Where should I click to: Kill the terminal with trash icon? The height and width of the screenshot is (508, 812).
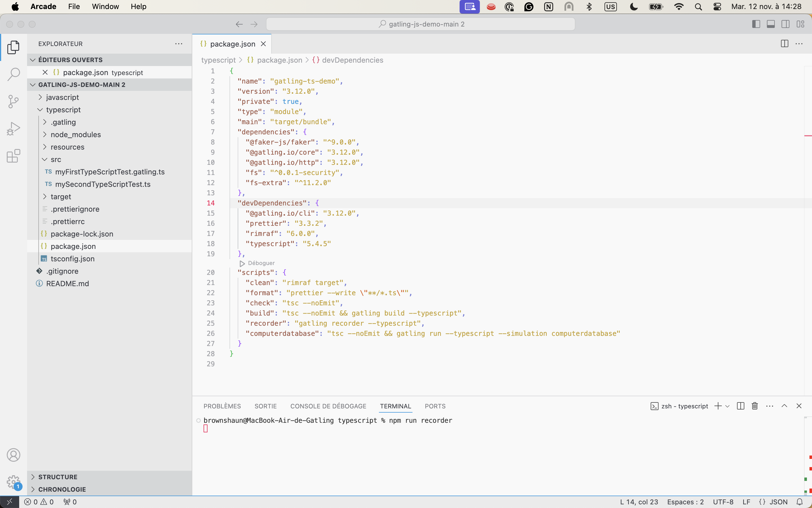(755, 406)
